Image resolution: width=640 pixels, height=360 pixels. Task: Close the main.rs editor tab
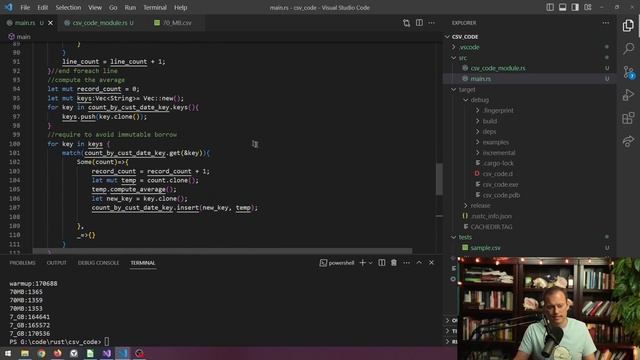click(51, 23)
